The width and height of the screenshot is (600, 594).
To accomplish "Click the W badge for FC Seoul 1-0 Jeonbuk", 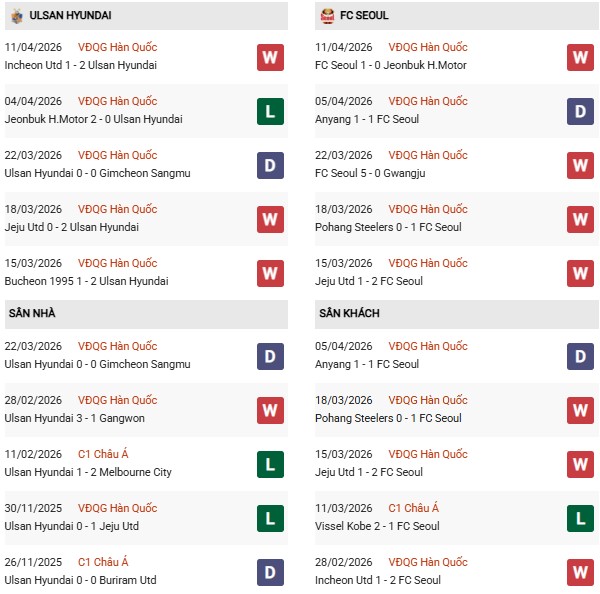I will click(580, 57).
